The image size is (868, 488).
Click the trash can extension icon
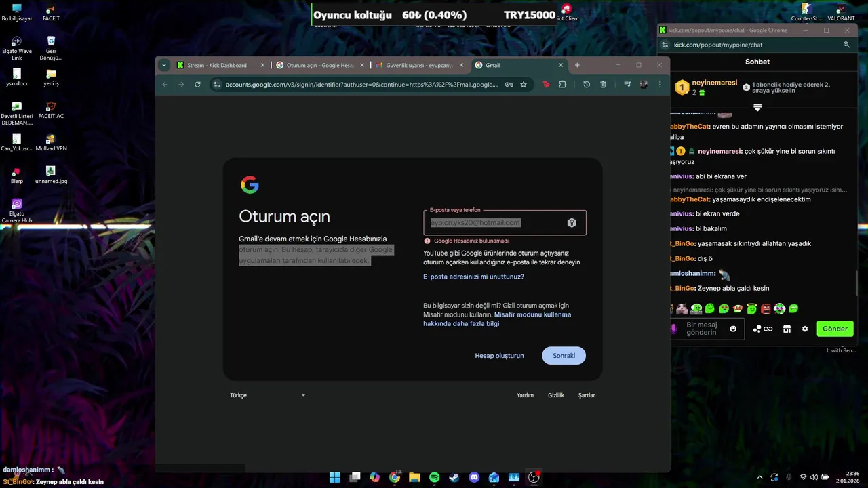603,85
